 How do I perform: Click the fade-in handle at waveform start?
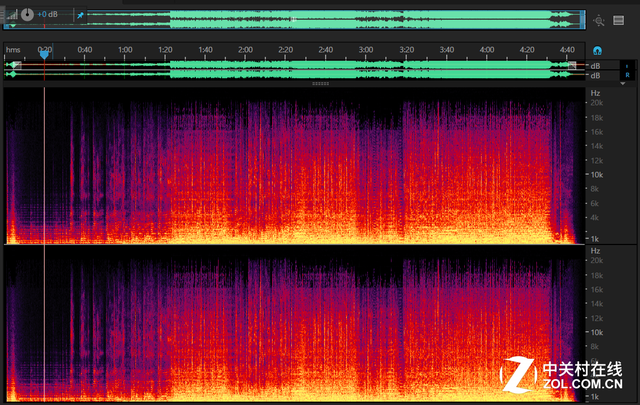(x=15, y=65)
